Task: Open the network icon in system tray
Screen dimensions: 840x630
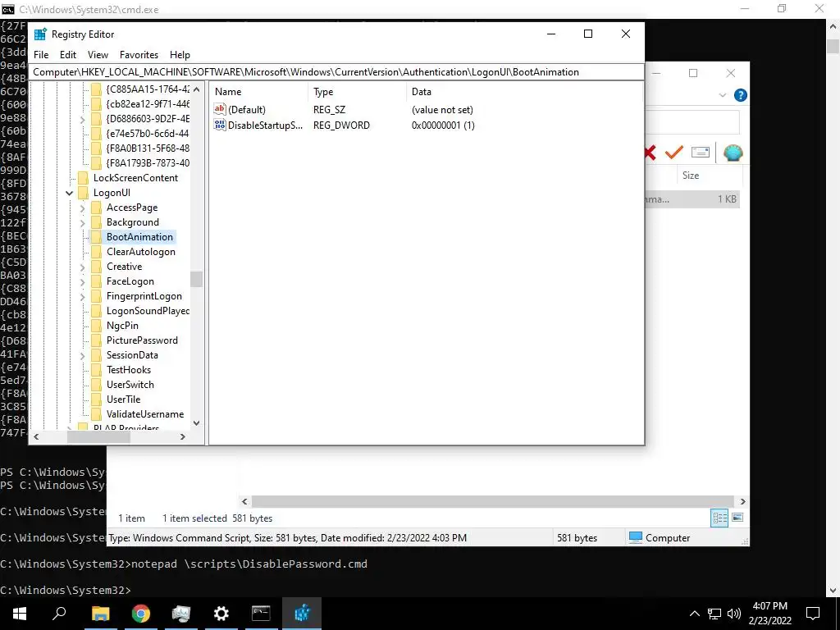Action: [x=714, y=614]
